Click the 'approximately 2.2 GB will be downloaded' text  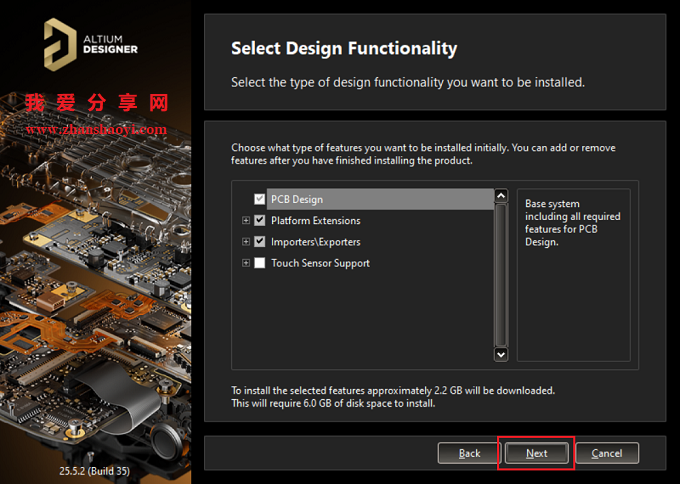pyautogui.click(x=461, y=390)
